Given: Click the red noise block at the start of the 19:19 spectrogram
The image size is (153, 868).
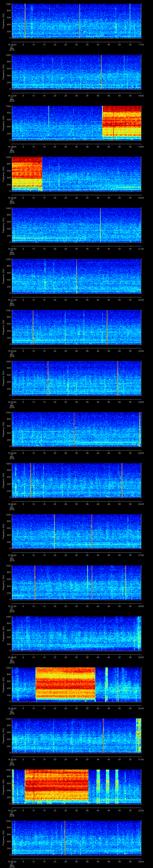Looking at the screenshot, I should click(x=27, y=173).
